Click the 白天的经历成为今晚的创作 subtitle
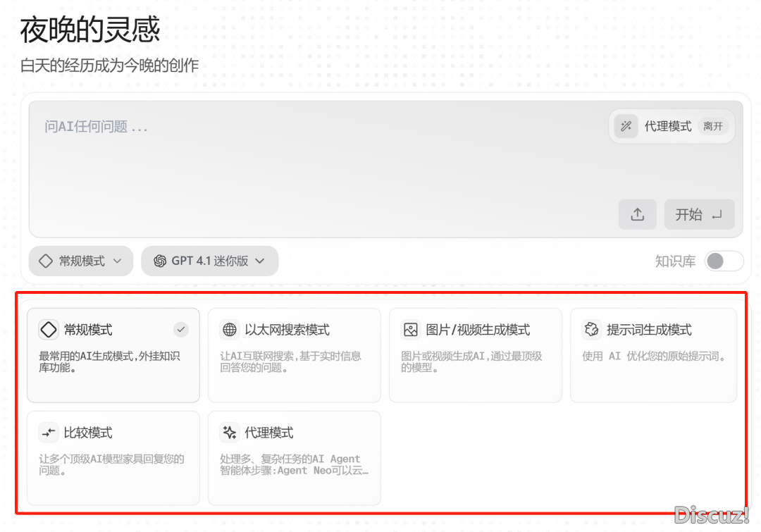The width and height of the screenshot is (761, 532). pyautogui.click(x=110, y=65)
